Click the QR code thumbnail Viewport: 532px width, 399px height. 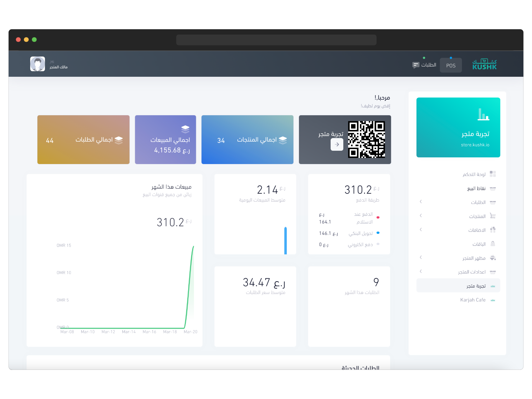366,140
